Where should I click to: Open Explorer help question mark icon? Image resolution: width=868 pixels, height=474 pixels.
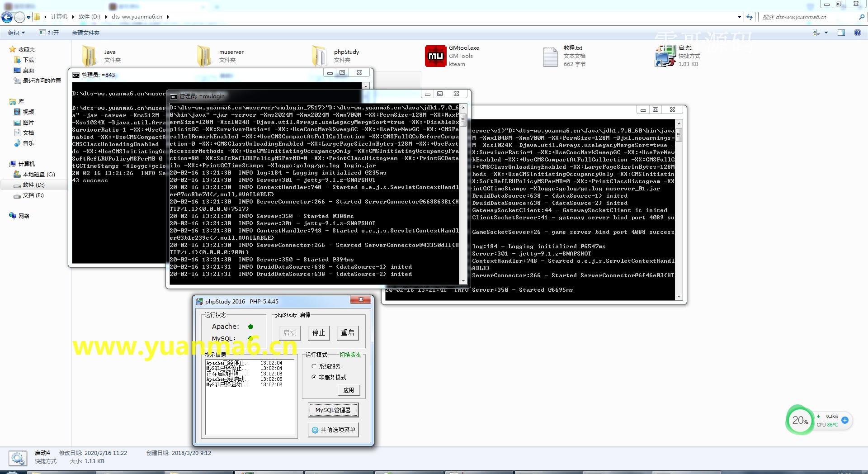(x=857, y=33)
